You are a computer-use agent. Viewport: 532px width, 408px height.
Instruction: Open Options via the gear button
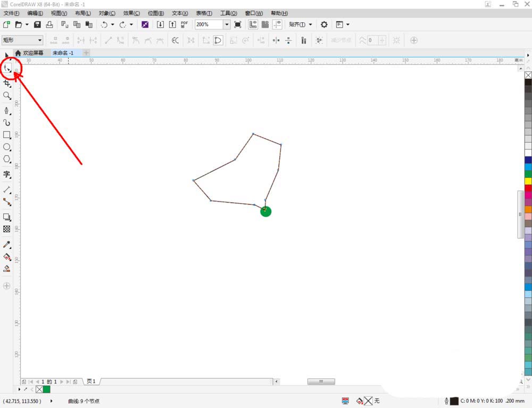pyautogui.click(x=324, y=24)
